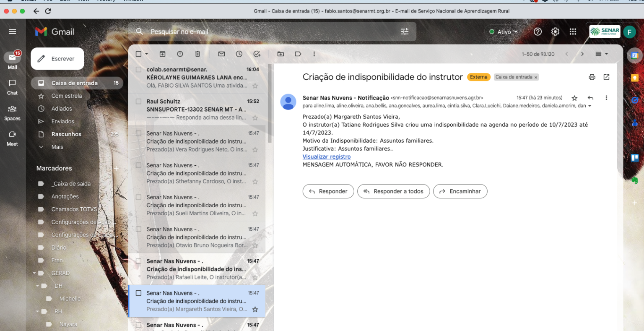Select the Raul Schultz email checkbox
644x331 pixels.
pos(139,102)
